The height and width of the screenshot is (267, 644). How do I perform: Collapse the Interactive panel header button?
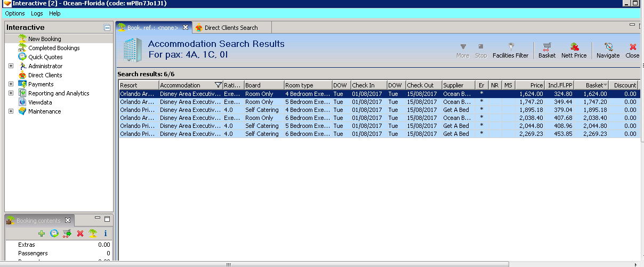[x=107, y=28]
